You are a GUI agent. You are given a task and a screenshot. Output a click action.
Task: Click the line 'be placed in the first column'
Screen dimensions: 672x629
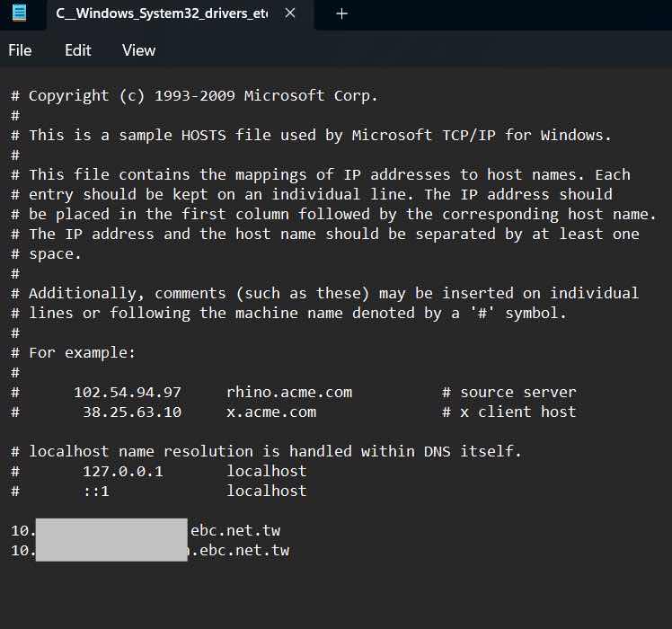(333, 215)
